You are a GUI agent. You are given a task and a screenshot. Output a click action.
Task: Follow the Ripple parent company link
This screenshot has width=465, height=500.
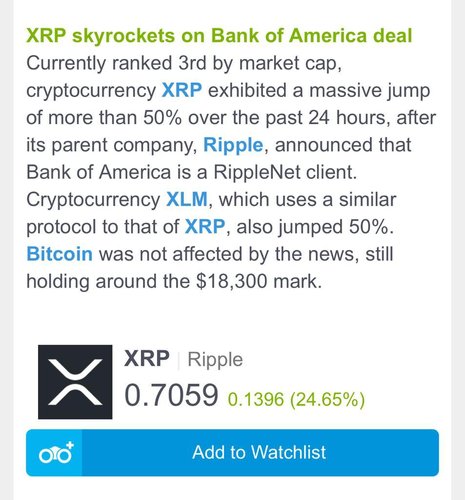pyautogui.click(x=233, y=145)
